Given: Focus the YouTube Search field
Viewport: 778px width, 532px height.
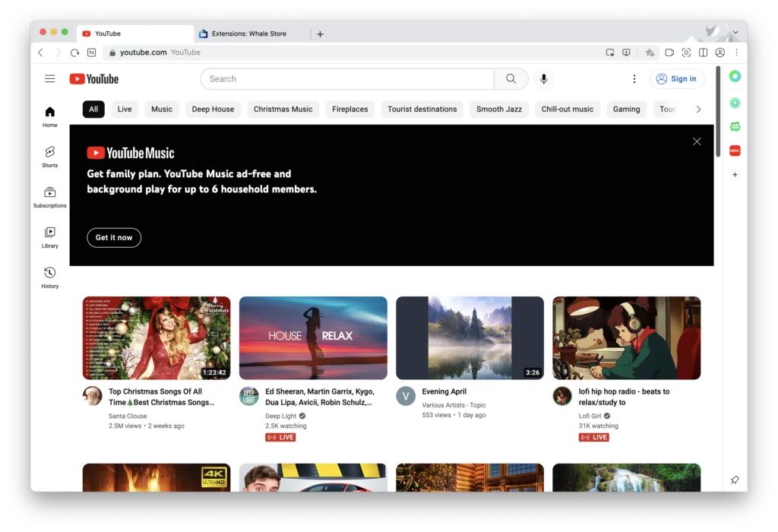Looking at the screenshot, I should 347,79.
